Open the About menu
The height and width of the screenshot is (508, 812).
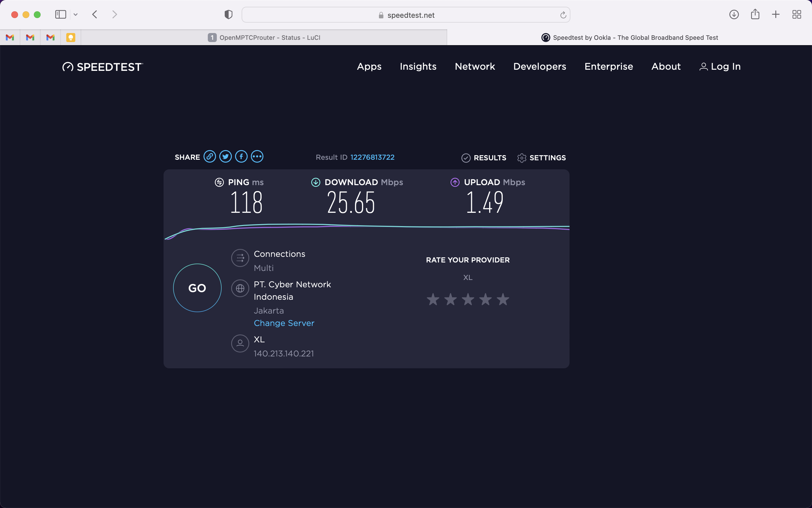[666, 67]
